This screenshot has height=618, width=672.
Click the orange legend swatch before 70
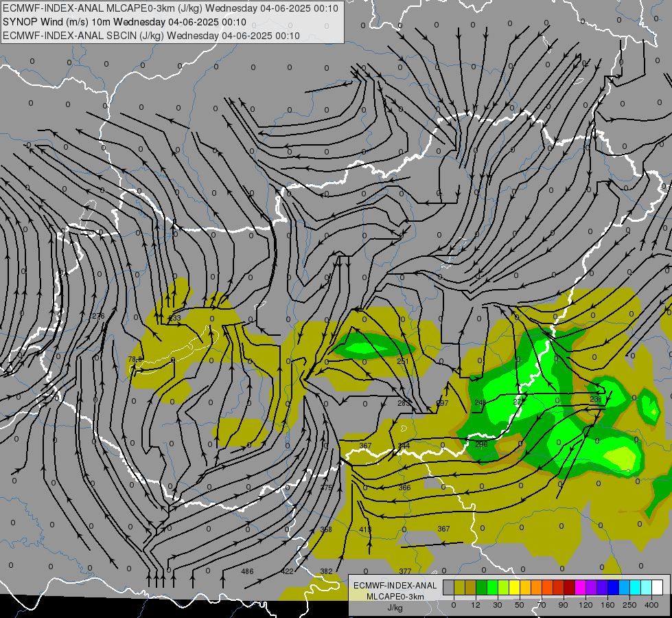[537, 588]
